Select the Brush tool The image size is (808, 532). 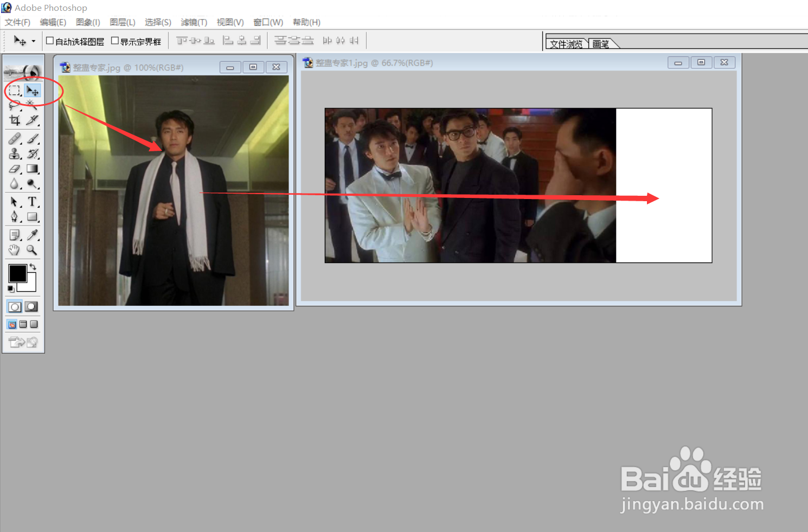tap(33, 139)
